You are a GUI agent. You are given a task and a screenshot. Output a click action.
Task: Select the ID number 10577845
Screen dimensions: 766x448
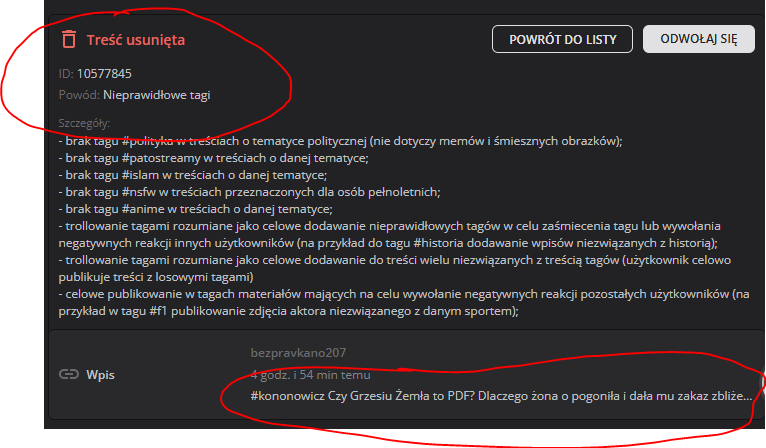(104, 73)
